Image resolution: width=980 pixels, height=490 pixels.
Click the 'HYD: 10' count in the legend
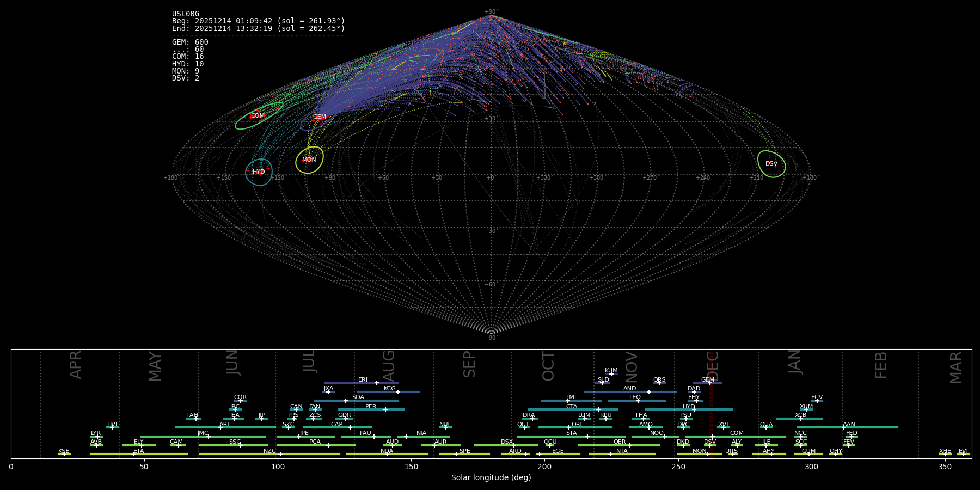point(188,64)
